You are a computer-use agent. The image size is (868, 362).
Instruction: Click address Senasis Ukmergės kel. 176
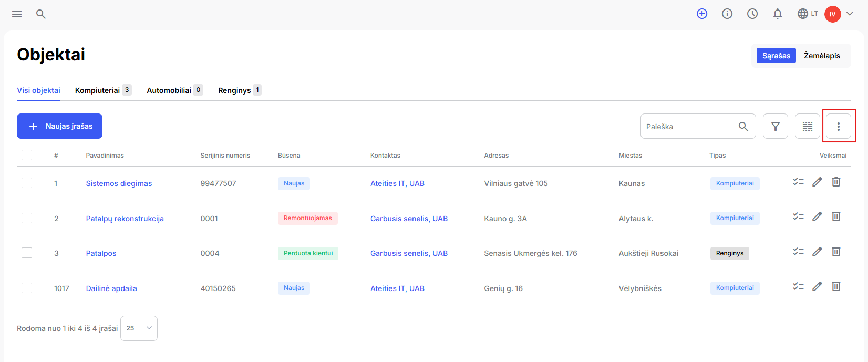531,253
